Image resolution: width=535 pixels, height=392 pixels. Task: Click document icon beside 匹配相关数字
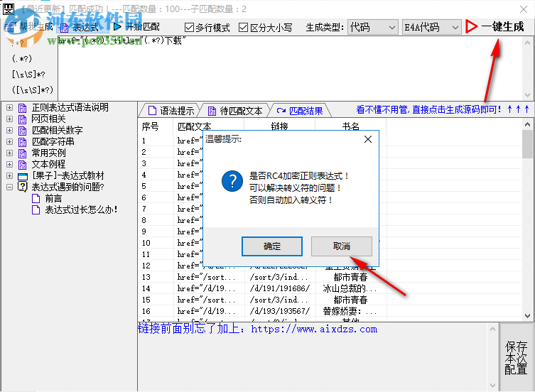point(23,131)
